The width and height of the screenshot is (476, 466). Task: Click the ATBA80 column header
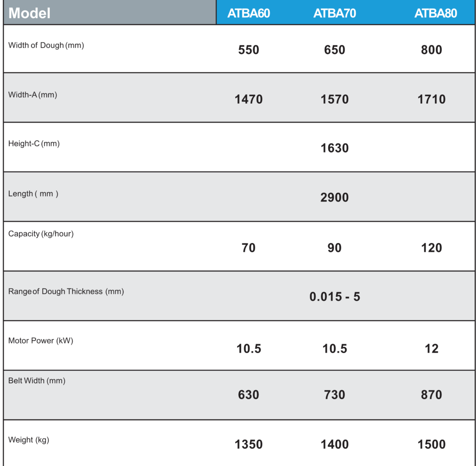pos(436,13)
